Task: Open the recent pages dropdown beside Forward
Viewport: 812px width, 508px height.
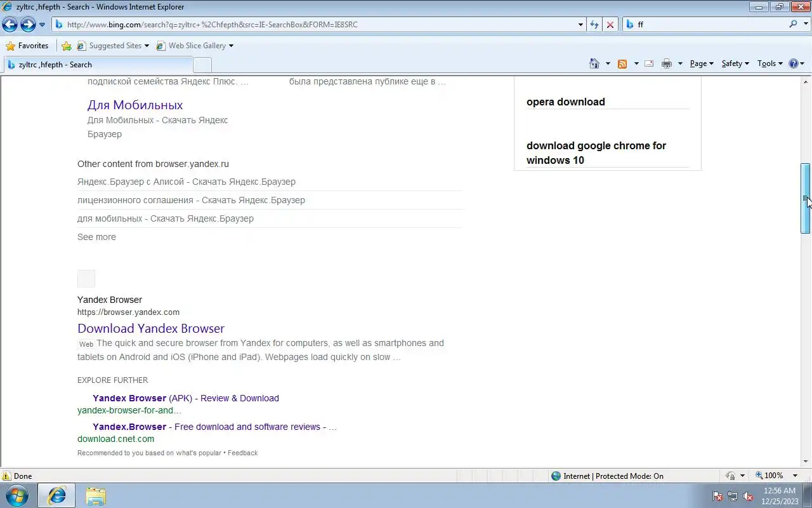Action: coord(42,25)
